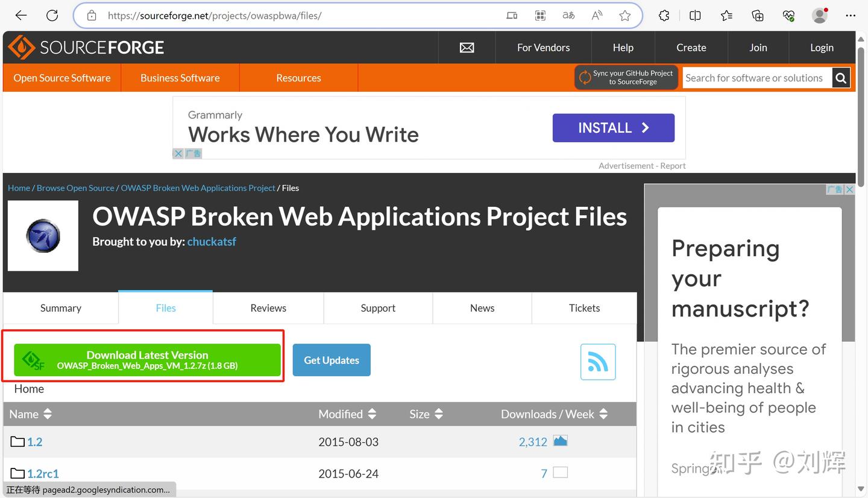
Task: Open the browser settings and more menu
Action: point(851,16)
